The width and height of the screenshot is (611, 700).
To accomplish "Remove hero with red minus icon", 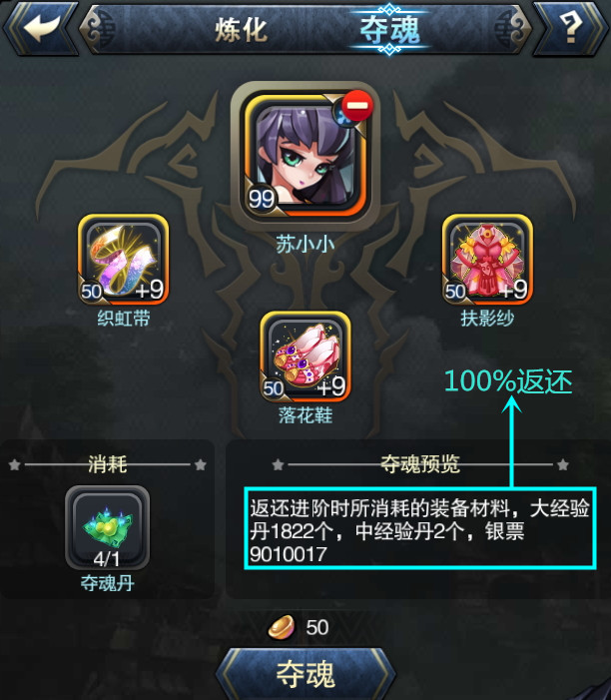I will 357,106.
